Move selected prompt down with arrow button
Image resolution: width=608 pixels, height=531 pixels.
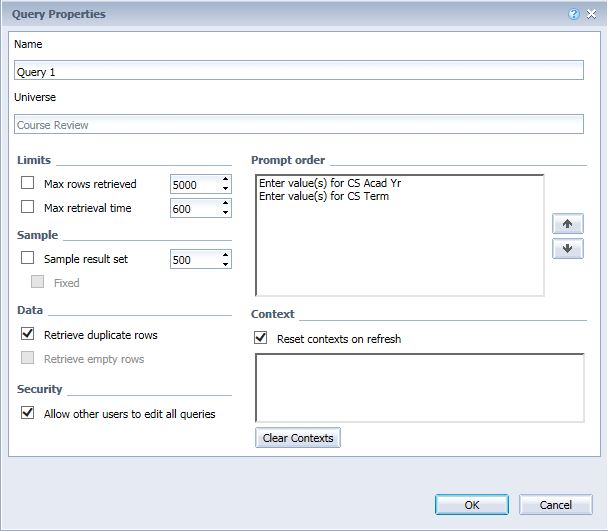coord(568,249)
